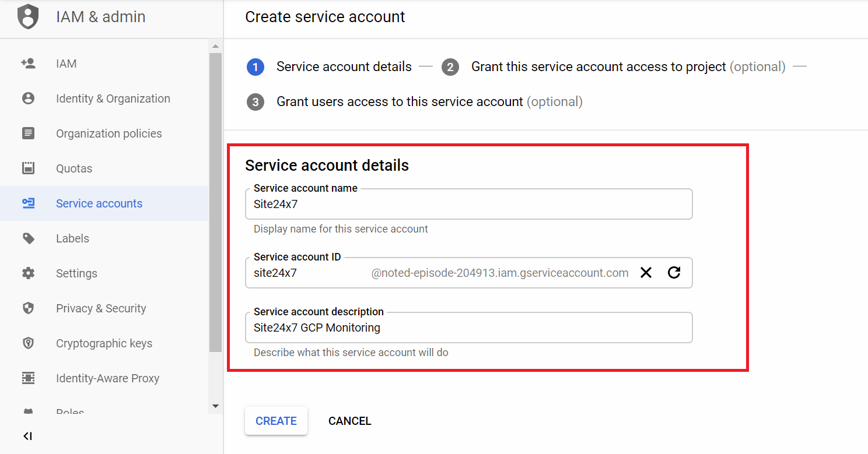This screenshot has height=454, width=868.
Task: Focus the Service account name field
Action: (468, 204)
